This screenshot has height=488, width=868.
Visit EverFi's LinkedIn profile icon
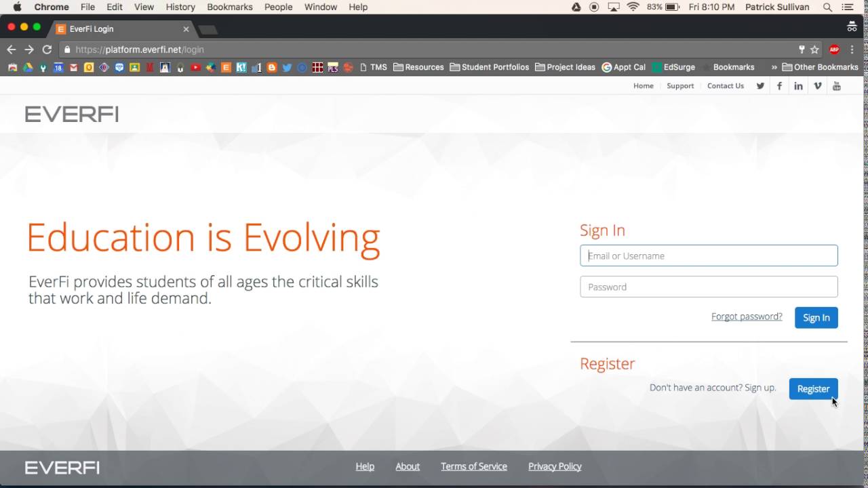click(798, 86)
